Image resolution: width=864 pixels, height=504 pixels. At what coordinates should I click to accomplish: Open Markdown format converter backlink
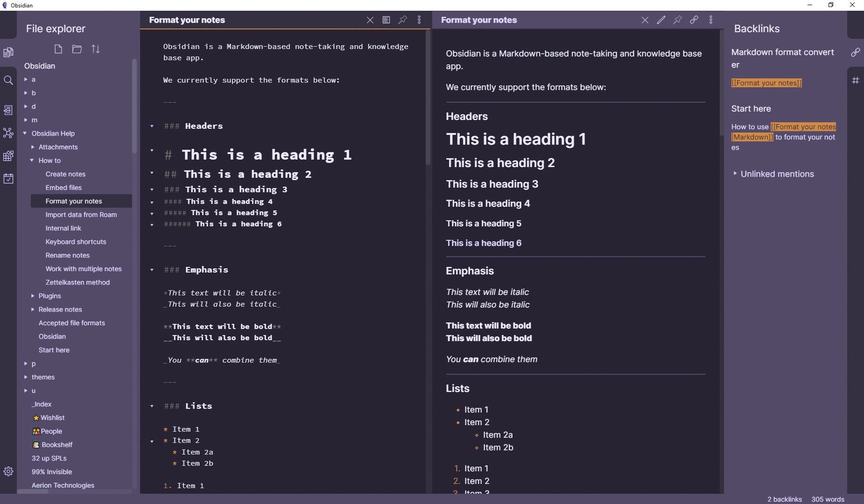click(x=782, y=58)
